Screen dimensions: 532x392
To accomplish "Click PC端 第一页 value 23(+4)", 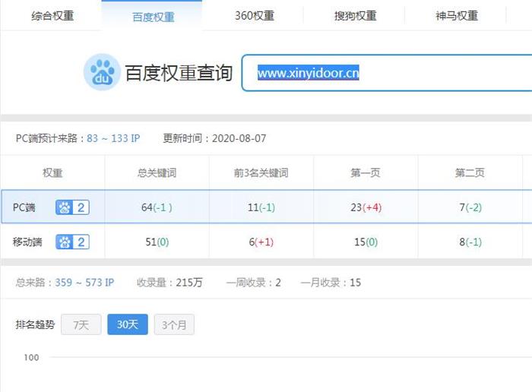I will pyautogui.click(x=366, y=207).
